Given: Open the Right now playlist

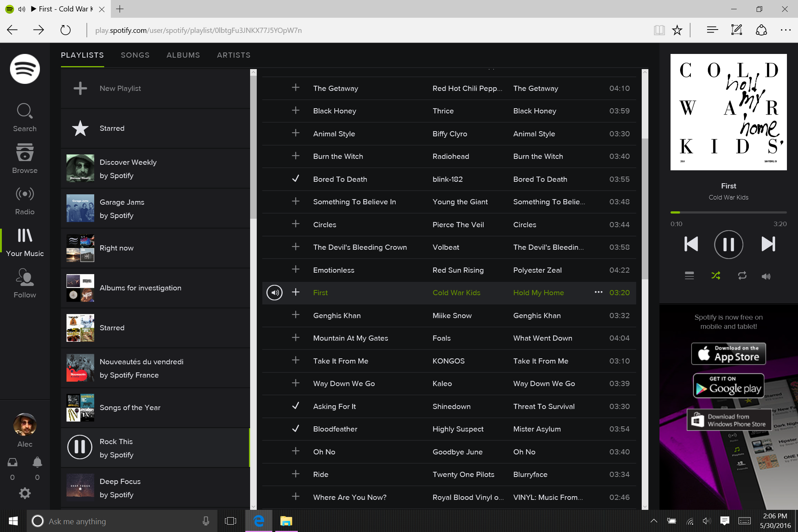Looking at the screenshot, I should 156,248.
